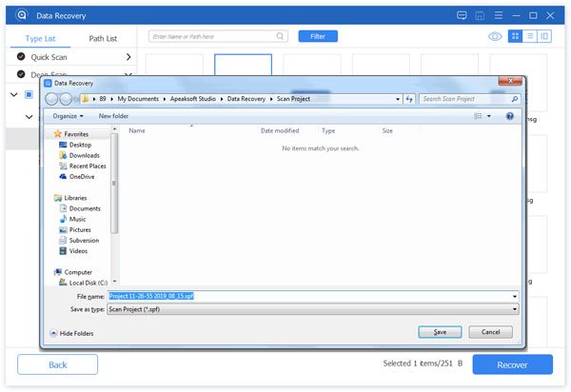Viewport: 571px width, 392px height.
Task: Click the change view icon in dialog
Action: (478, 116)
